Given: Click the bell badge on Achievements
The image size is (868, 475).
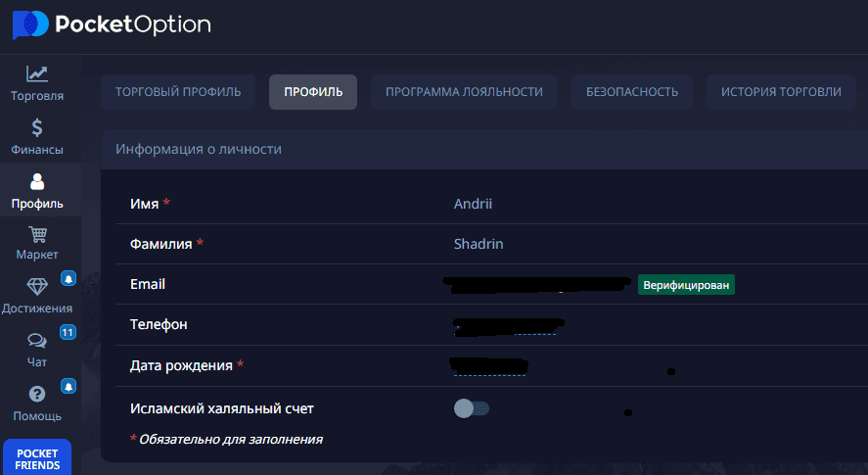Looking at the screenshot, I should tap(69, 278).
